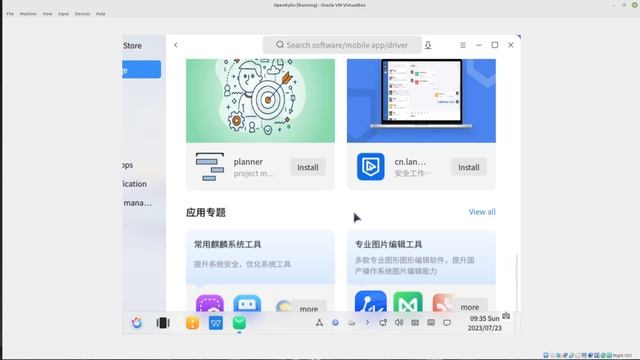Install the cn.lan app
This screenshot has width=640, height=360.
(x=469, y=167)
